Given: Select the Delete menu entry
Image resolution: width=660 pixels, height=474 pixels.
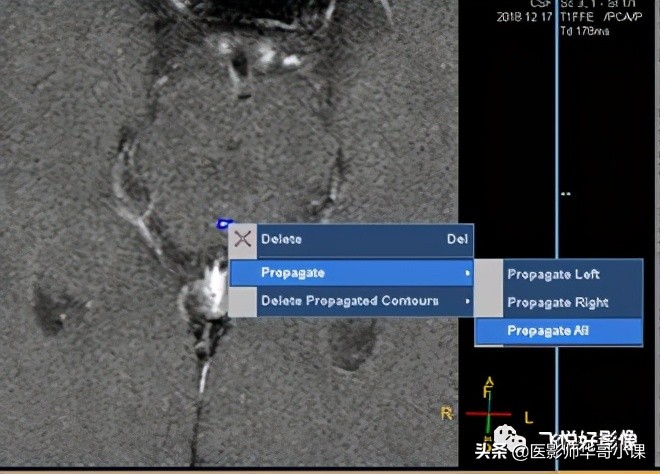Looking at the screenshot, I should click(x=281, y=240).
